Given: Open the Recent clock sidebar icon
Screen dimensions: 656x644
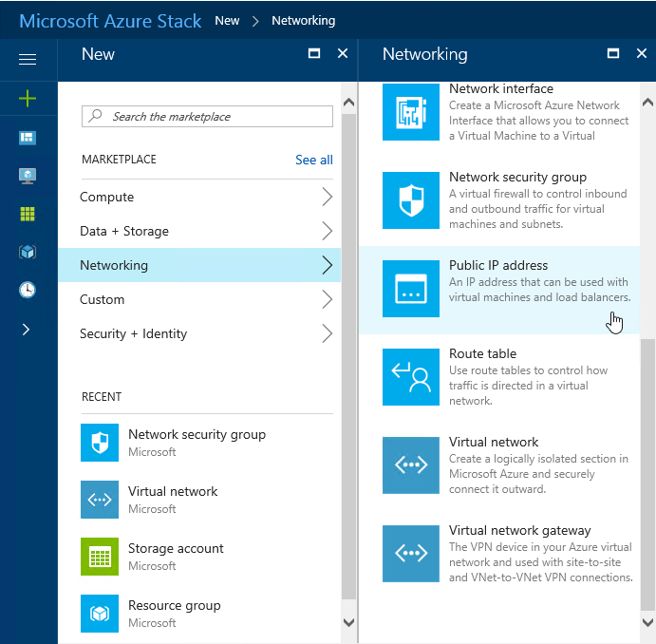Looking at the screenshot, I should (28, 290).
